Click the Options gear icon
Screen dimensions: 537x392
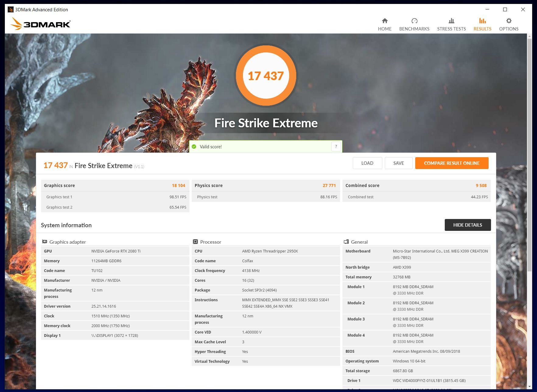click(x=509, y=21)
